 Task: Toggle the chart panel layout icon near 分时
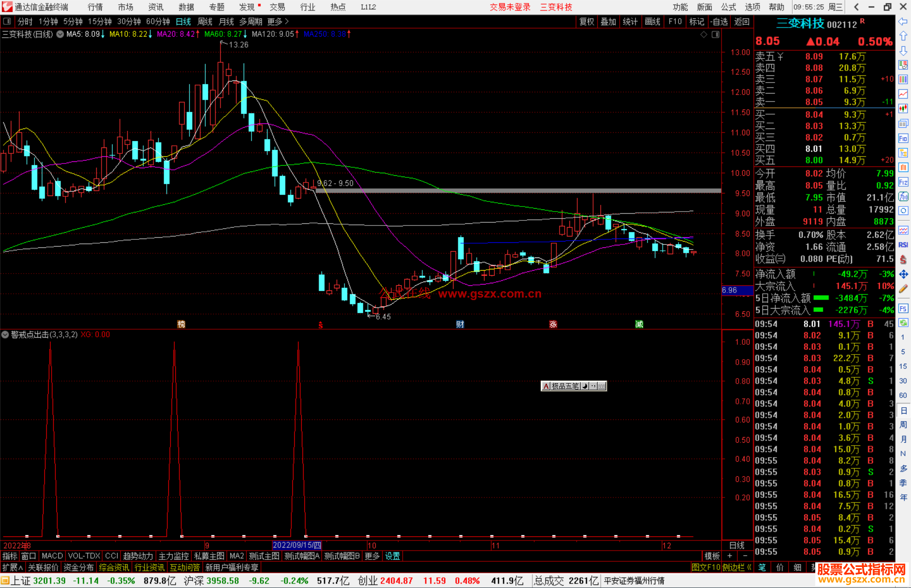pos(7,21)
